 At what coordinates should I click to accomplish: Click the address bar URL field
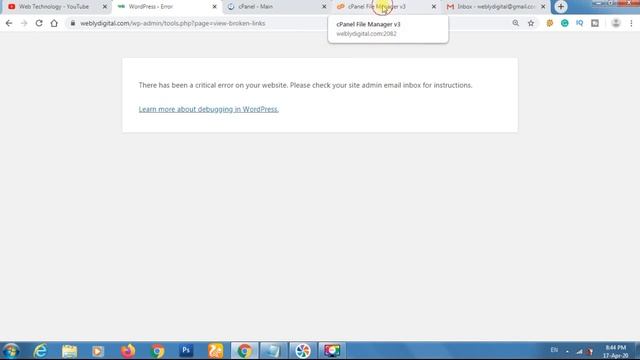point(286,23)
